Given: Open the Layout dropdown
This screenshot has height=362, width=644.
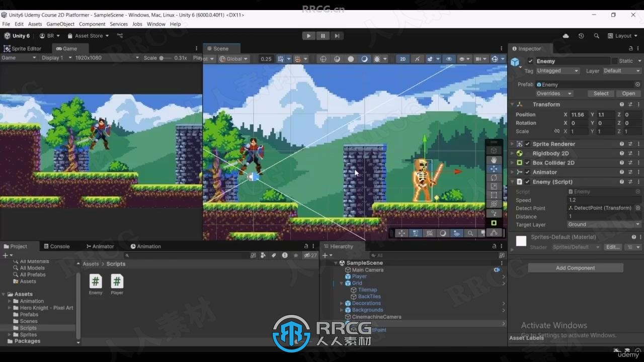Looking at the screenshot, I should pos(623,36).
